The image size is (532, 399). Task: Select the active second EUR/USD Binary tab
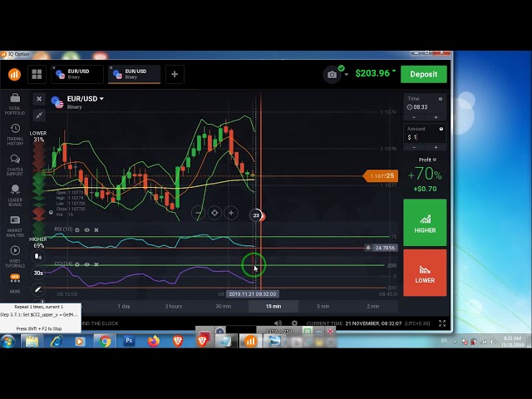coord(135,74)
